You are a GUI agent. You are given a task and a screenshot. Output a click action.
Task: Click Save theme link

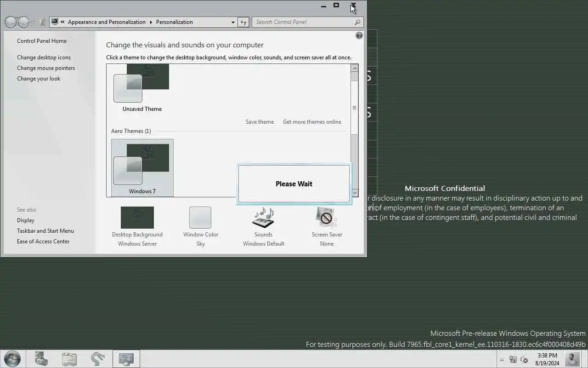point(260,122)
